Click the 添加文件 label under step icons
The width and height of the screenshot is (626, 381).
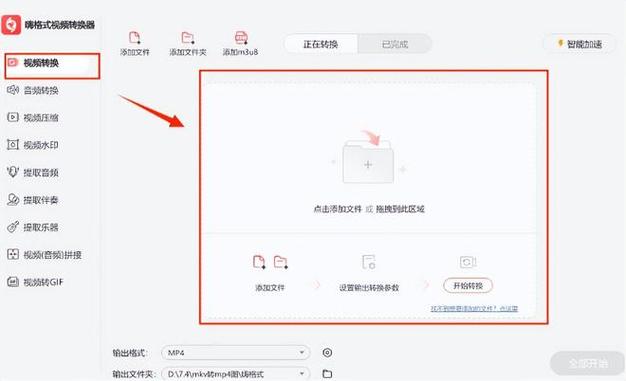[x=270, y=288]
